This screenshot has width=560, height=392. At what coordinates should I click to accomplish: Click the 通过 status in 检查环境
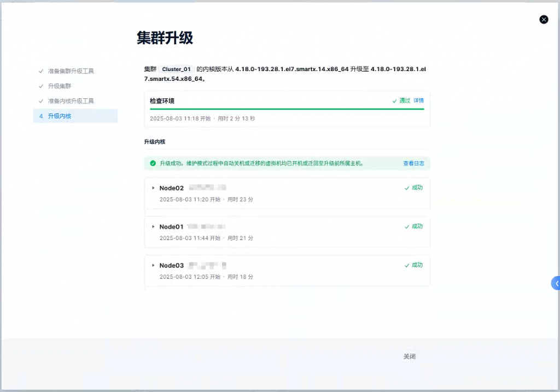point(404,101)
